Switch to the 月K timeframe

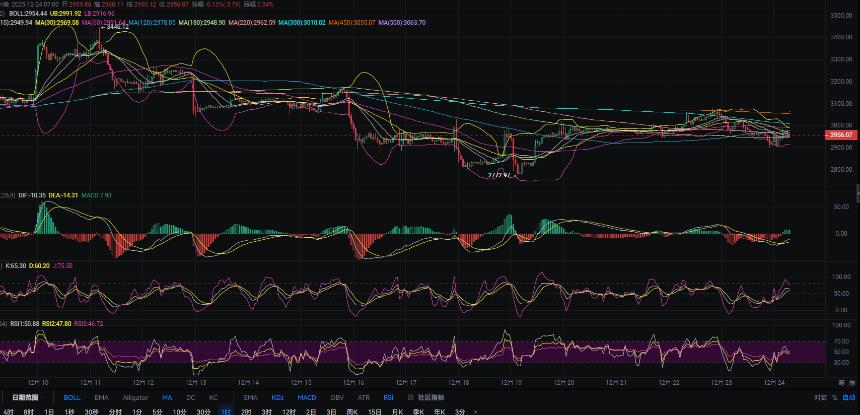[397, 412]
